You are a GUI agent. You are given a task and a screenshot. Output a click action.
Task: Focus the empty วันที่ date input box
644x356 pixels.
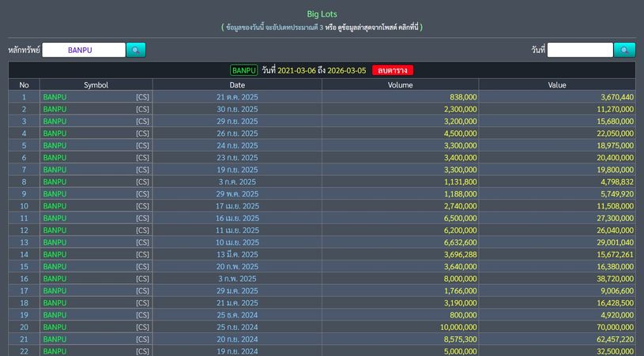coord(579,50)
